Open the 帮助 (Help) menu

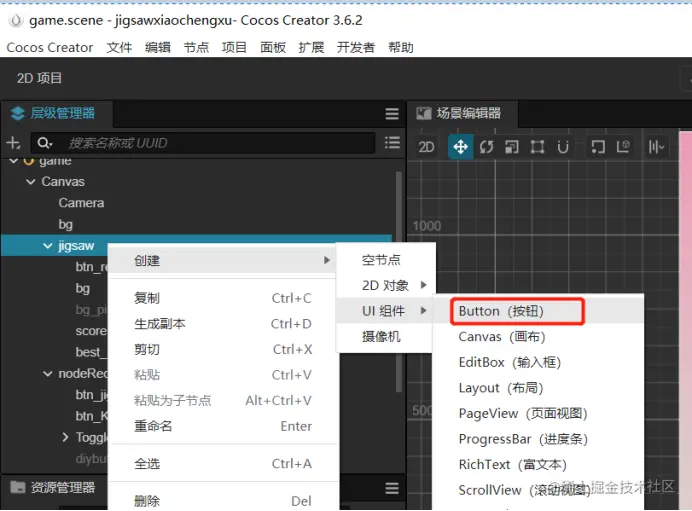pos(401,47)
